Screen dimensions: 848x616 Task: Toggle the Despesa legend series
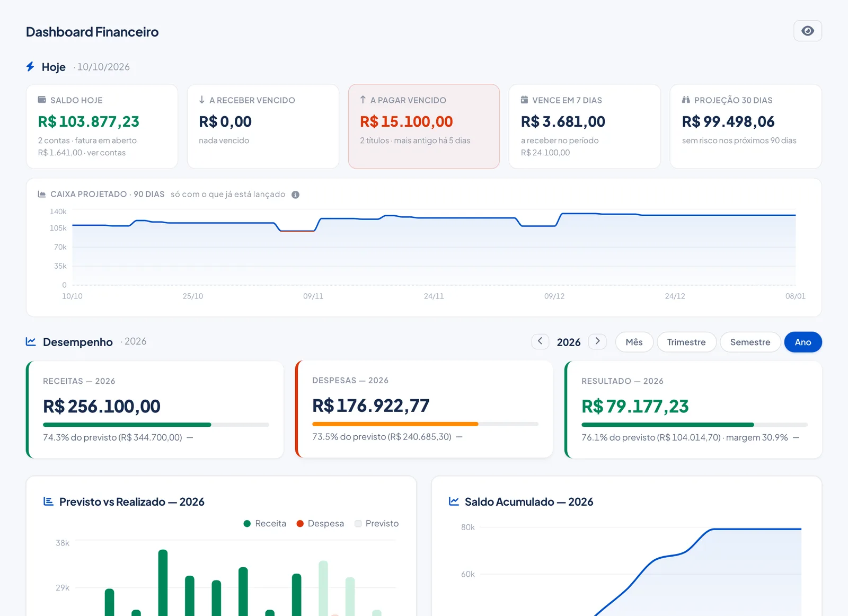pos(320,523)
